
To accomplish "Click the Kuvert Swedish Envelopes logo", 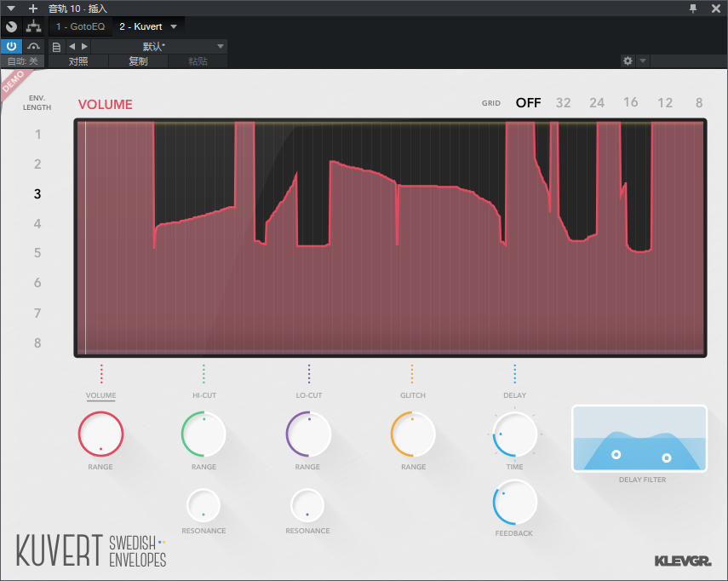I will (x=91, y=550).
